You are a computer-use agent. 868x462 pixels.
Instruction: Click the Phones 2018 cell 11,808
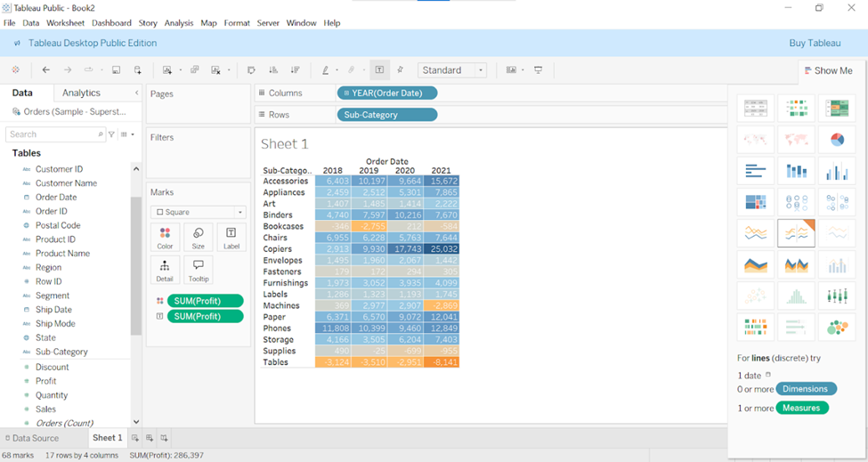click(x=333, y=328)
